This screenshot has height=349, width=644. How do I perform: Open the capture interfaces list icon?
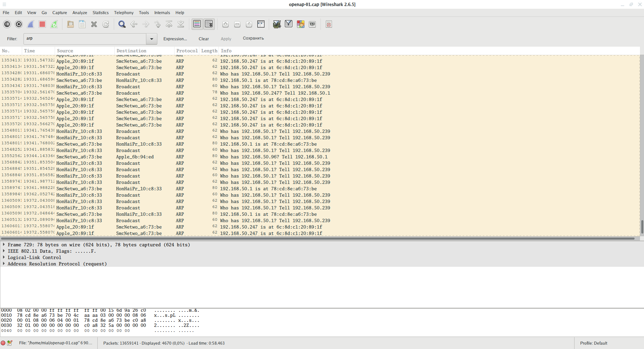[7, 24]
